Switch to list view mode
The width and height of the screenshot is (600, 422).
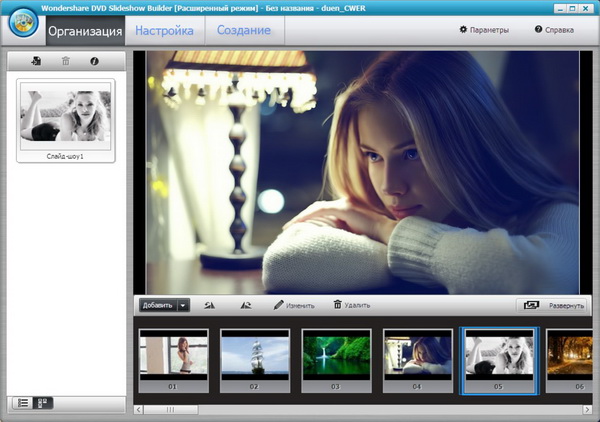click(x=24, y=402)
